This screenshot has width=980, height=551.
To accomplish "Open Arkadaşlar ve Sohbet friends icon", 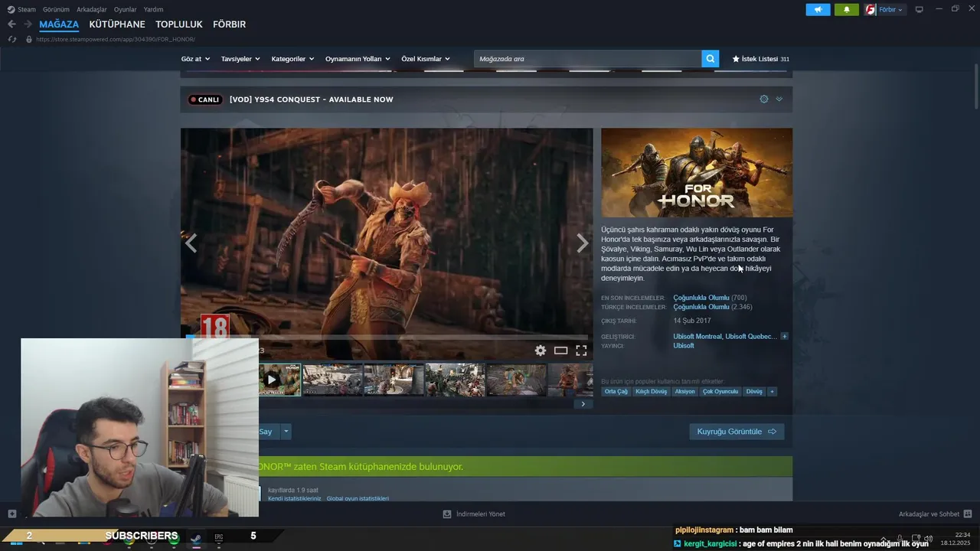I will [x=968, y=514].
